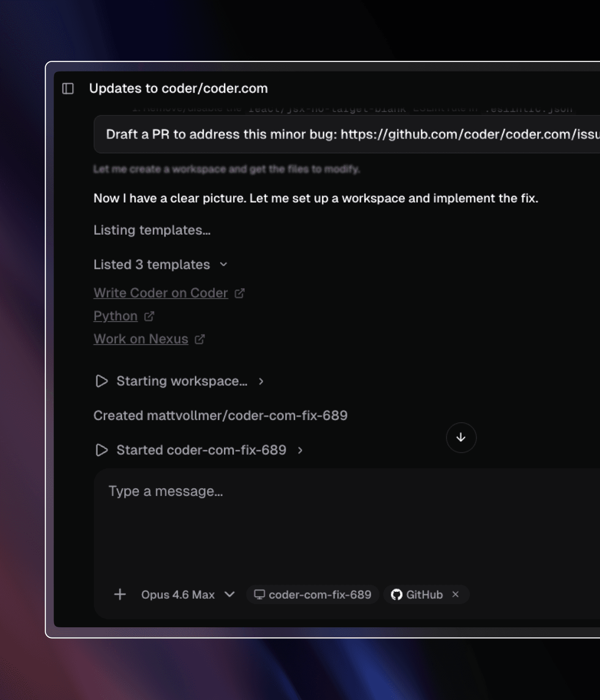Open the Opus 4.6 Max model dropdown
The width and height of the screenshot is (600, 700).
click(x=188, y=594)
